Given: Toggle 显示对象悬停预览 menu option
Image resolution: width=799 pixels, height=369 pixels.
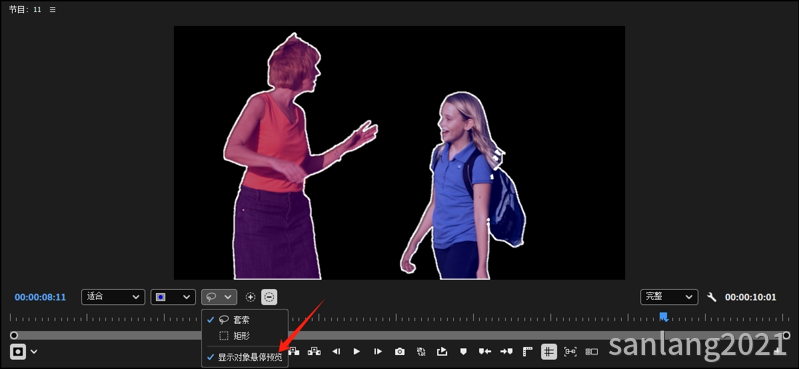Looking at the screenshot, I should pos(245,357).
